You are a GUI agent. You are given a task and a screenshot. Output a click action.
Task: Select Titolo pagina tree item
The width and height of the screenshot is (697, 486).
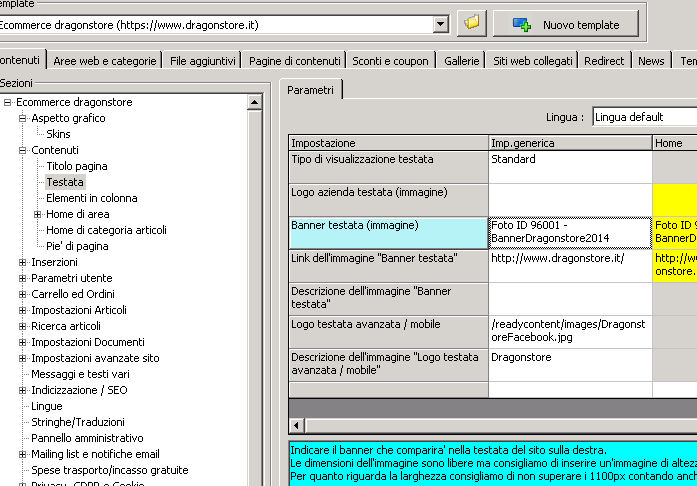pos(77,166)
